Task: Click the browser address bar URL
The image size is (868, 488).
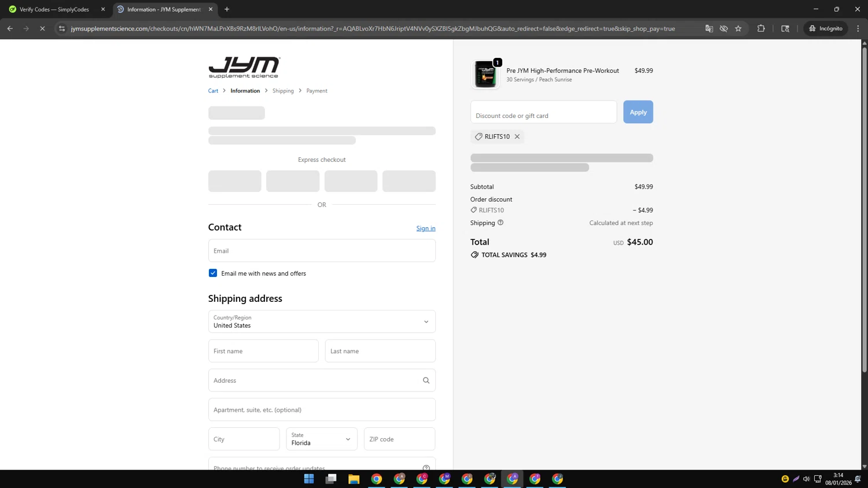Action: (373, 28)
